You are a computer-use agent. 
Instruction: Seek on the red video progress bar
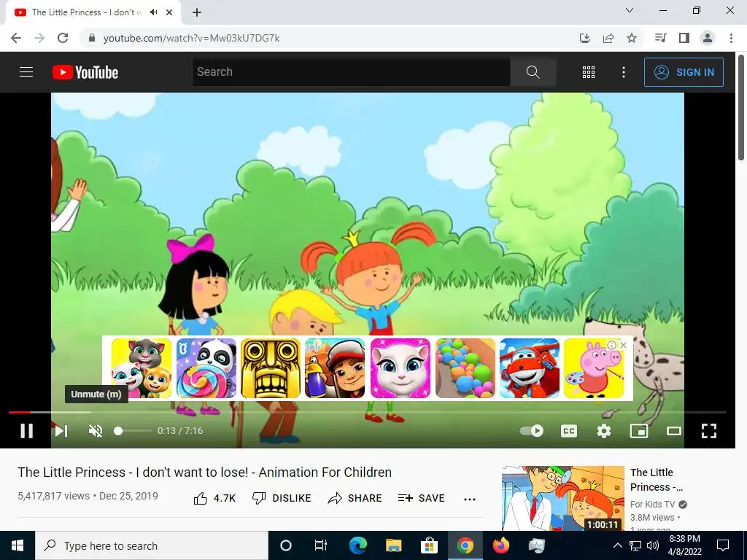(x=368, y=412)
